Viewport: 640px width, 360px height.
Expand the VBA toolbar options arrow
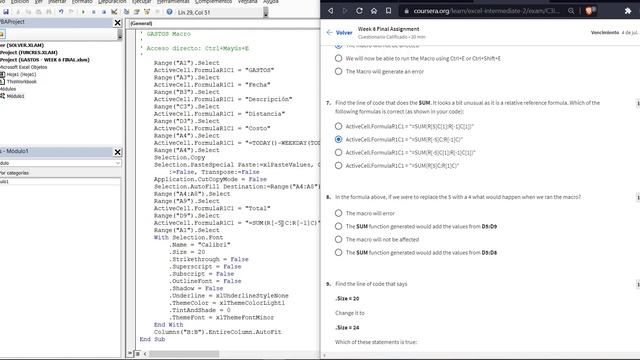266,13
